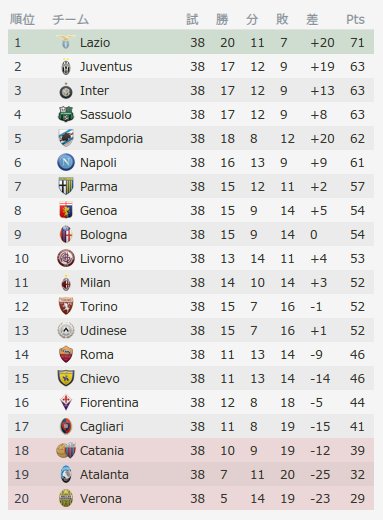Click the Fiorentina crest icon
383x520 pixels.
(66, 402)
